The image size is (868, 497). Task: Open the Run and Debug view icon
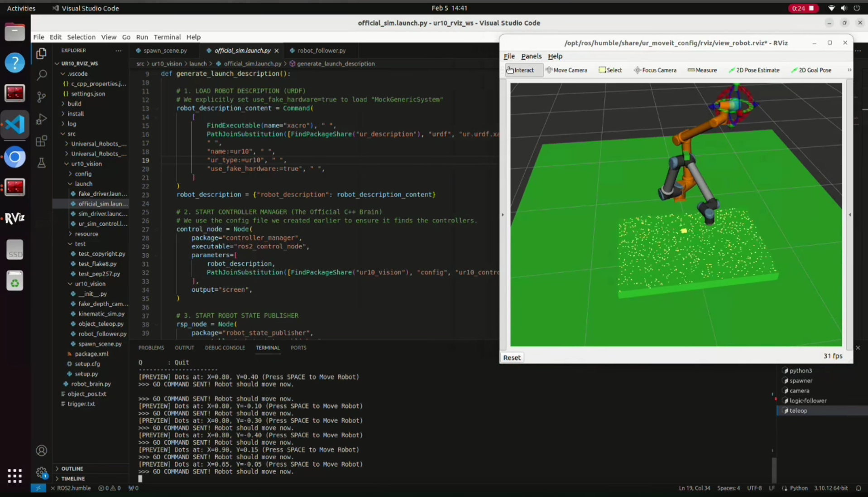click(x=41, y=119)
